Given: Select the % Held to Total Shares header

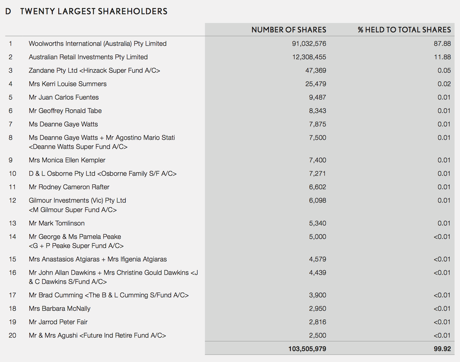Looking at the screenshot, I should click(x=404, y=30).
